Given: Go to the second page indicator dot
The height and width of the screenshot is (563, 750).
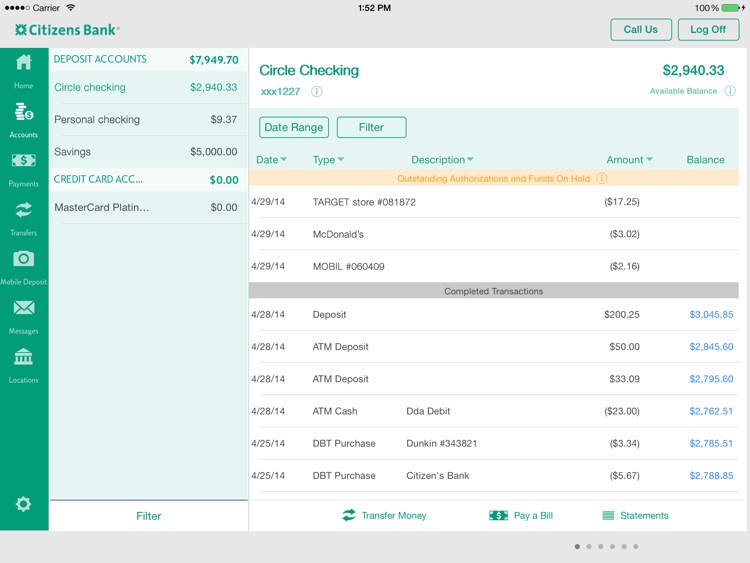Looking at the screenshot, I should tap(589, 546).
